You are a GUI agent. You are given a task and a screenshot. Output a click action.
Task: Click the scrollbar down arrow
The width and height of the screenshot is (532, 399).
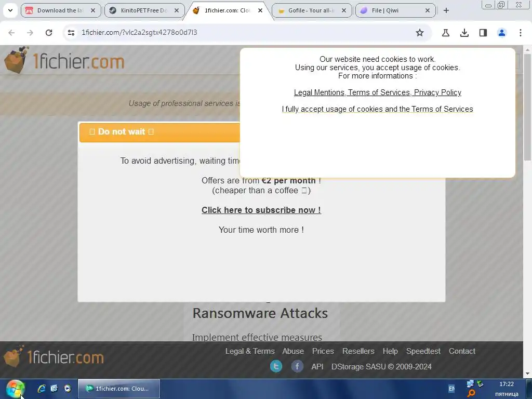[x=527, y=374]
